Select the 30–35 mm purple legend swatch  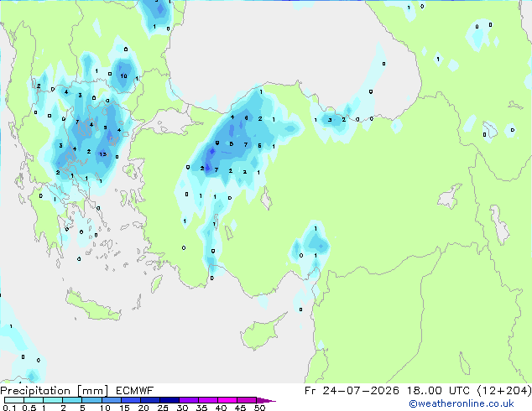188,400
